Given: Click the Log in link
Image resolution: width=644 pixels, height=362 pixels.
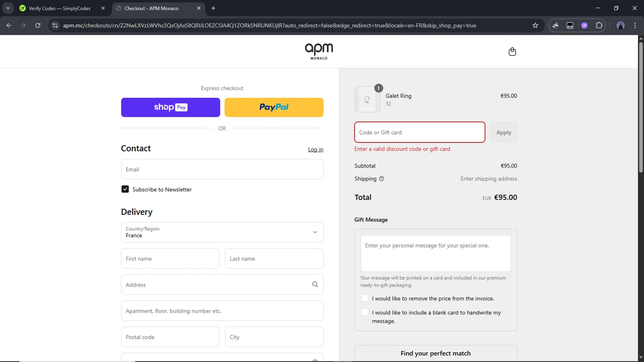Looking at the screenshot, I should click(316, 149).
